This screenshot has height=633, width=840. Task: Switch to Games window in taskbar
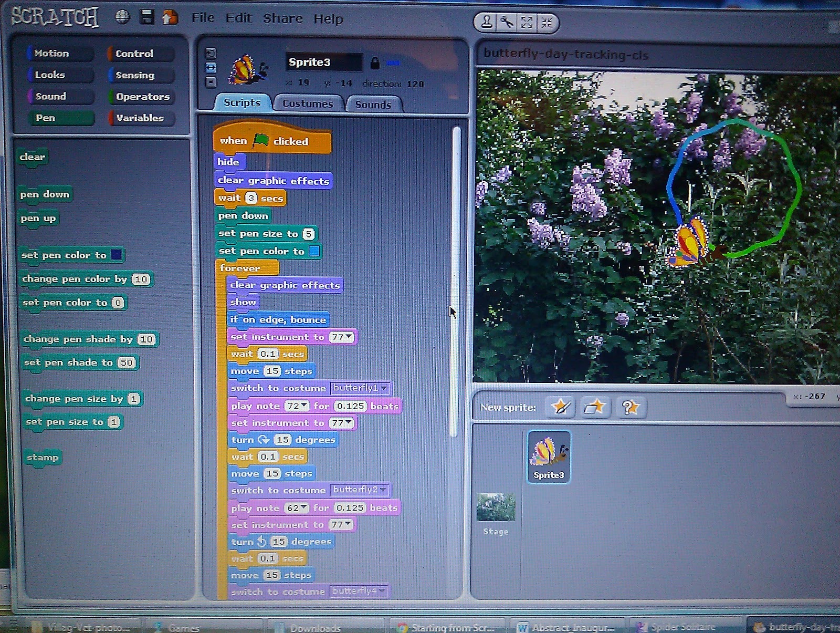pos(183,628)
